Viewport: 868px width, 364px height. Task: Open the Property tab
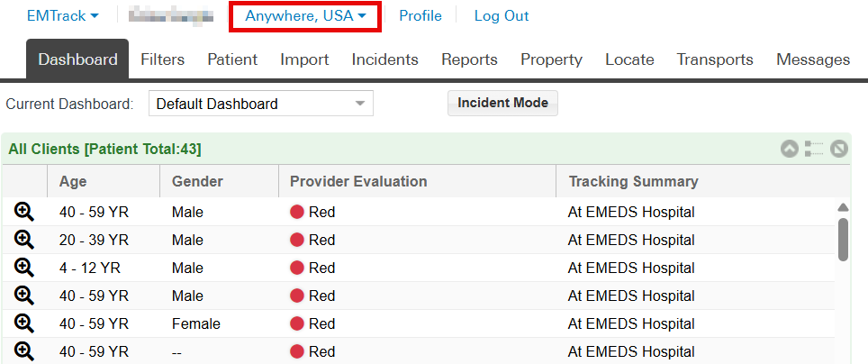point(551,59)
